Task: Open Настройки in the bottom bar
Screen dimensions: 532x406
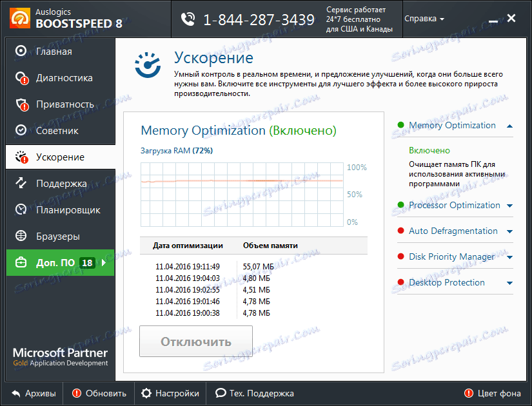Action: (x=170, y=394)
